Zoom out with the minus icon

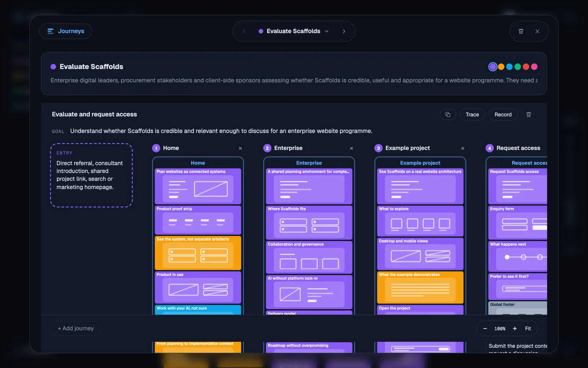(x=485, y=329)
